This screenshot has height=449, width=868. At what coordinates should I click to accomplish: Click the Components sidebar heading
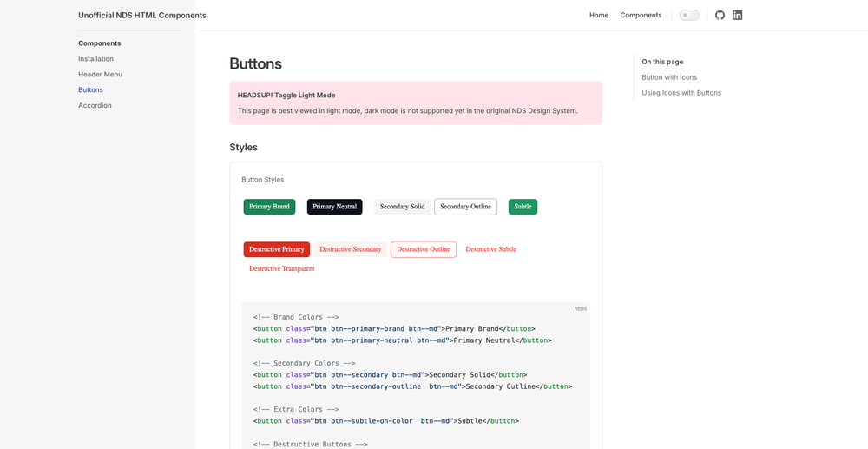click(x=100, y=43)
